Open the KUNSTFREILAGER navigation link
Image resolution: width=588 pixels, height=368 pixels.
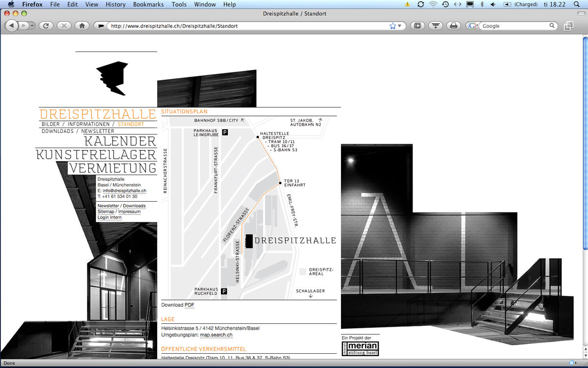pyautogui.click(x=96, y=155)
